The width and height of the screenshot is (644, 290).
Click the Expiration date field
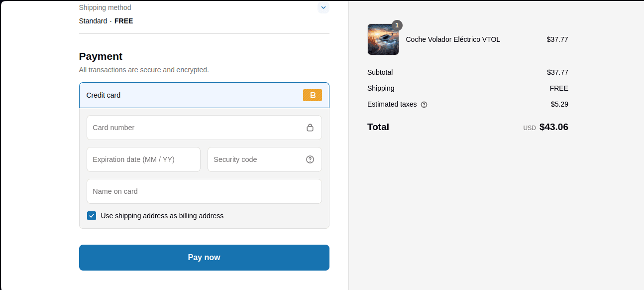tap(143, 159)
